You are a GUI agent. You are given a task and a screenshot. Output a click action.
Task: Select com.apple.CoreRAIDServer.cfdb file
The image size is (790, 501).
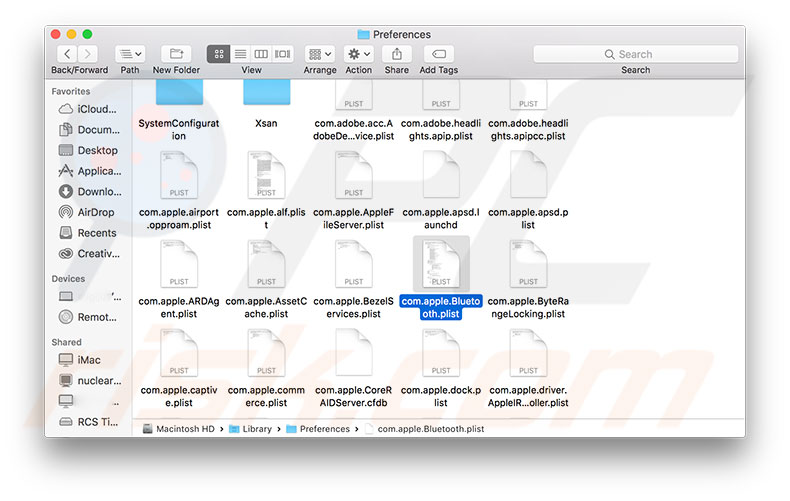coord(354,368)
